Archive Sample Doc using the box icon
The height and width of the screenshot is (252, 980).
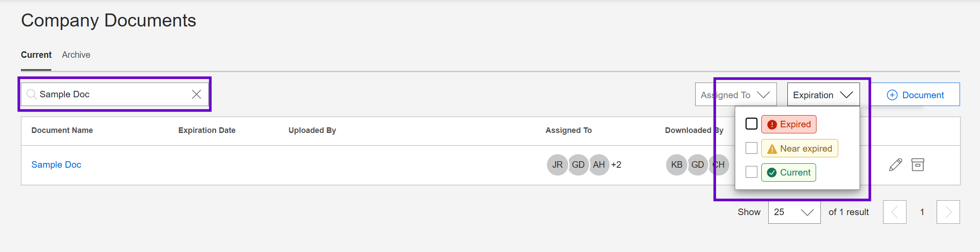click(x=917, y=165)
